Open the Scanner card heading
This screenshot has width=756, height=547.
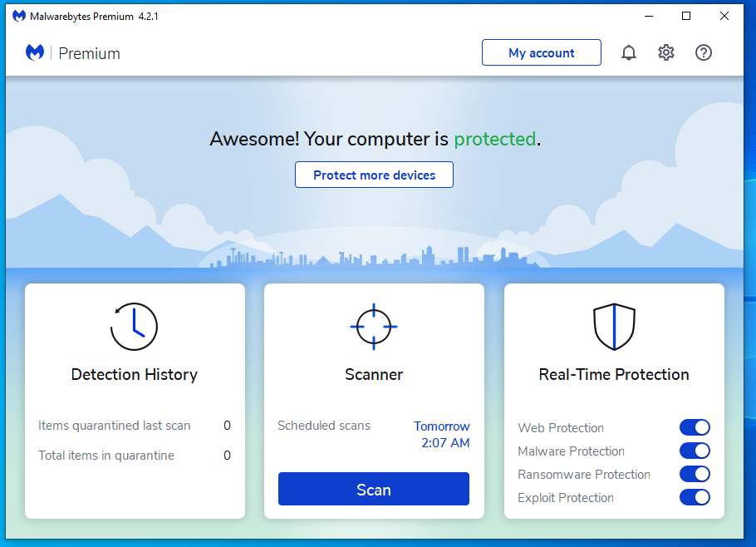[374, 375]
